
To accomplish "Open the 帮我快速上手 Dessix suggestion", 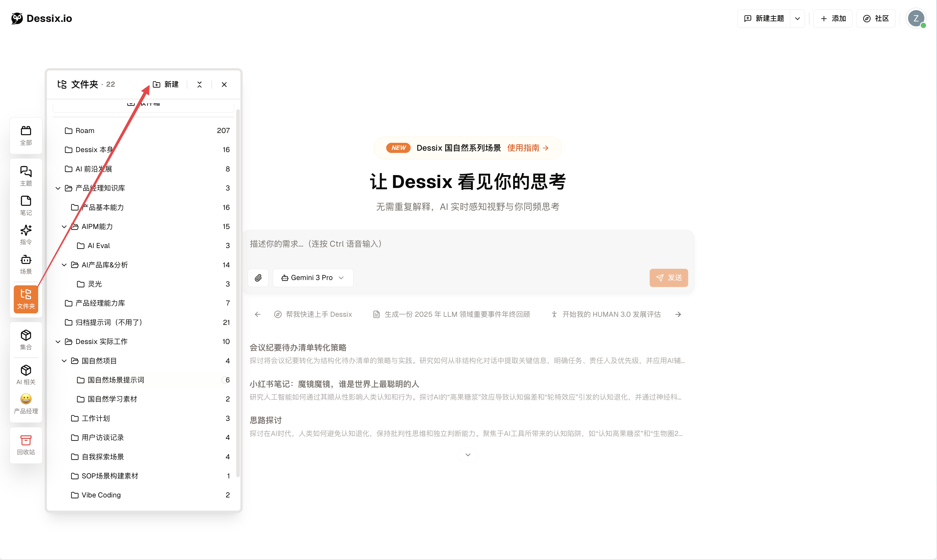I will coord(319,314).
